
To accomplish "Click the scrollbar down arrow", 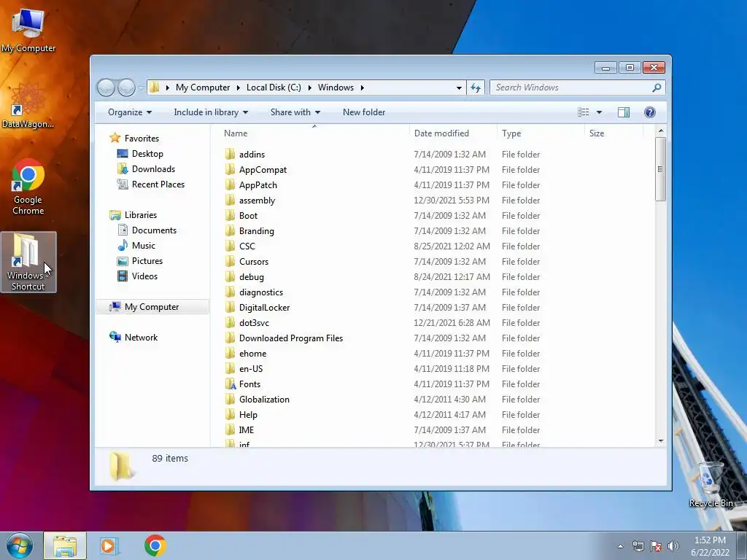I will click(x=660, y=441).
